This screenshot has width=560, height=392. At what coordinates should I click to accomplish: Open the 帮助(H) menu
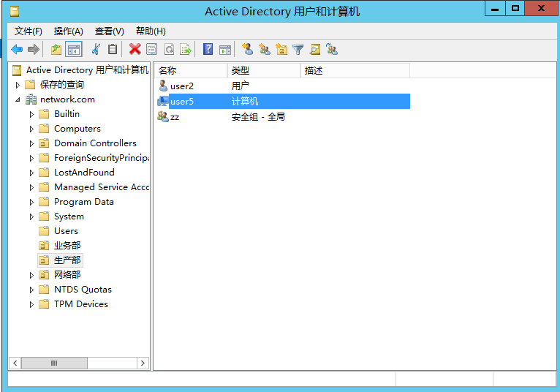(151, 31)
